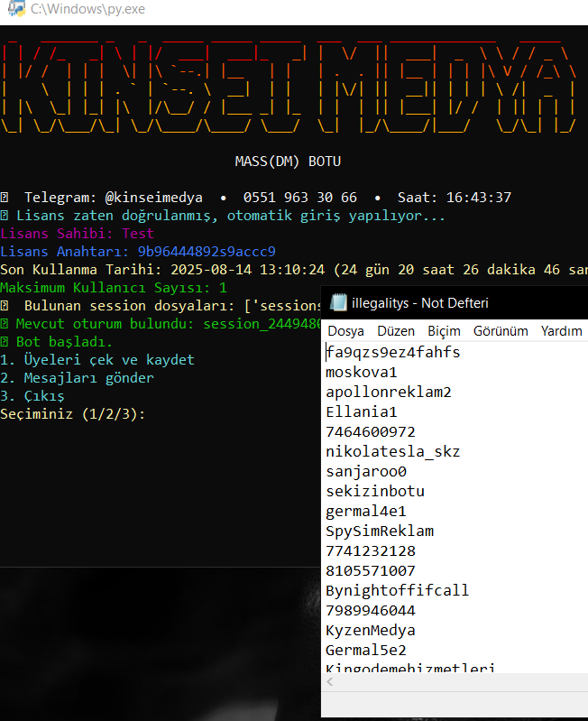Click the 'illegalitys - Not Defteri' window title
This screenshot has height=721, width=588.
click(420, 303)
